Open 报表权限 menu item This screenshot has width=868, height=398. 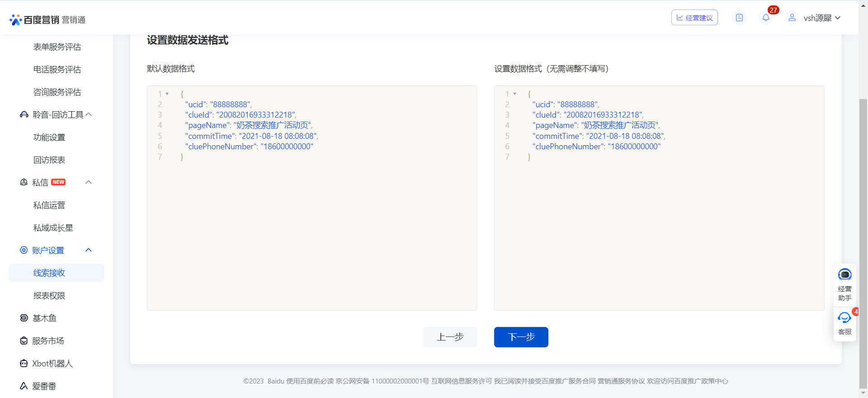[49, 295]
